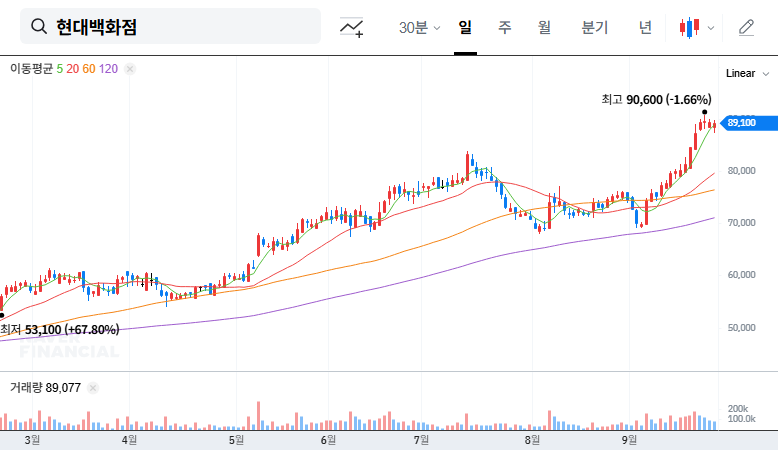The width and height of the screenshot is (778, 450).
Task: Click the 5월 date axis label
Action: click(x=236, y=440)
